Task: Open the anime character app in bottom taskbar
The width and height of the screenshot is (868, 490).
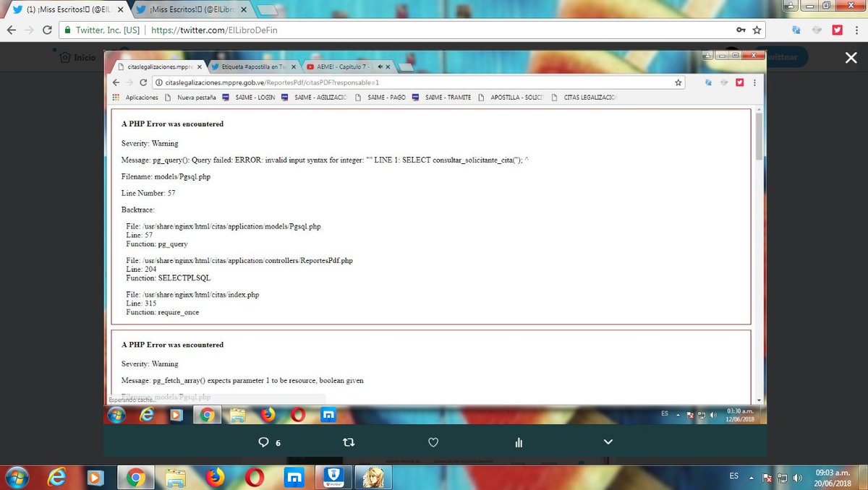Action: click(373, 477)
